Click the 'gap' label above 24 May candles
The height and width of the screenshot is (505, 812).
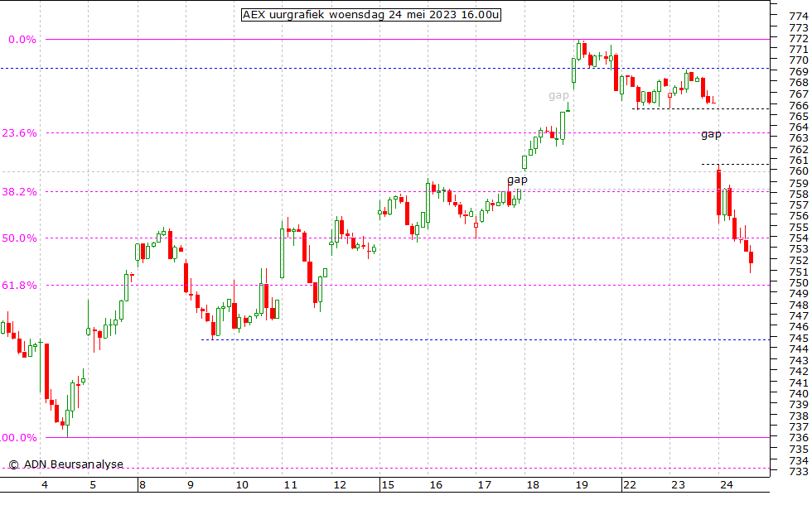coord(711,134)
